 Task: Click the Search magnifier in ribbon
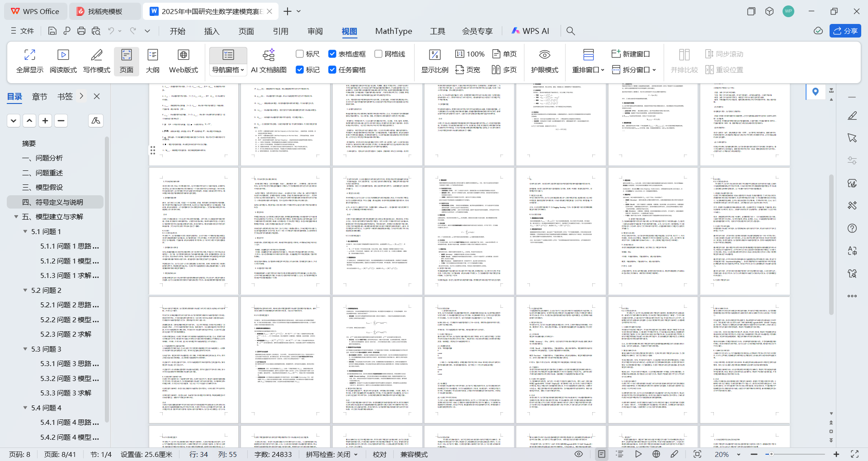(571, 31)
